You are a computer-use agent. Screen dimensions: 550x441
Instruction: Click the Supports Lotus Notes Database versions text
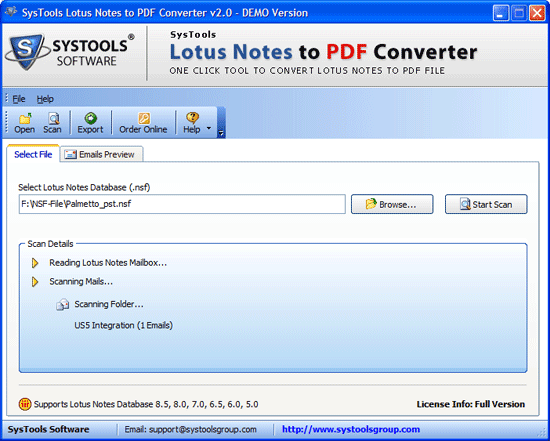point(146,405)
